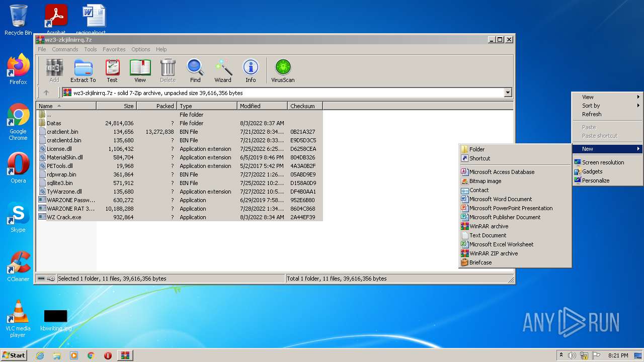The width and height of the screenshot is (644, 362).
Task: Sort files by Size column header
Action: tap(116, 106)
